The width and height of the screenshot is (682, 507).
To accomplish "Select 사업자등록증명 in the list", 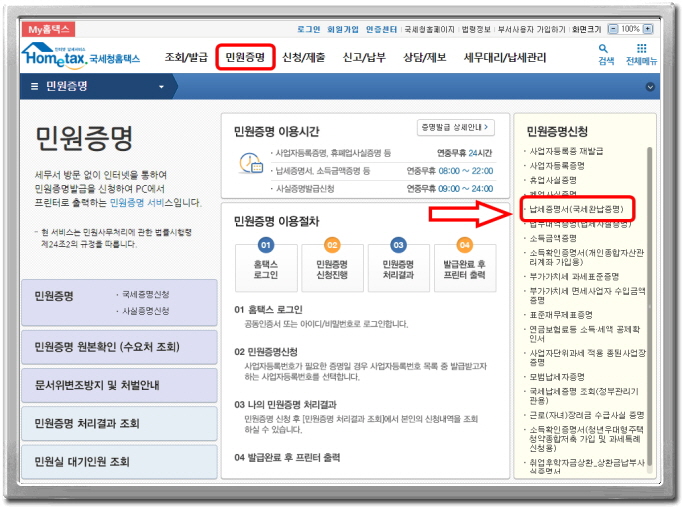I will click(x=557, y=166).
